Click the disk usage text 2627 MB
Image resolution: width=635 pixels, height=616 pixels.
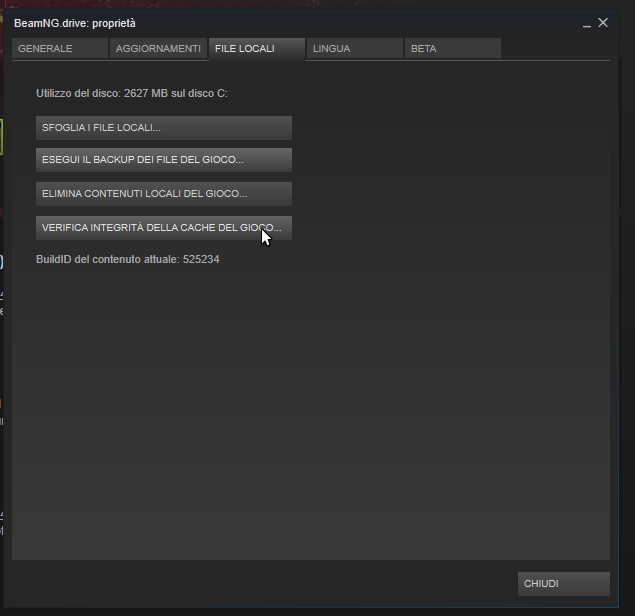[132, 94]
